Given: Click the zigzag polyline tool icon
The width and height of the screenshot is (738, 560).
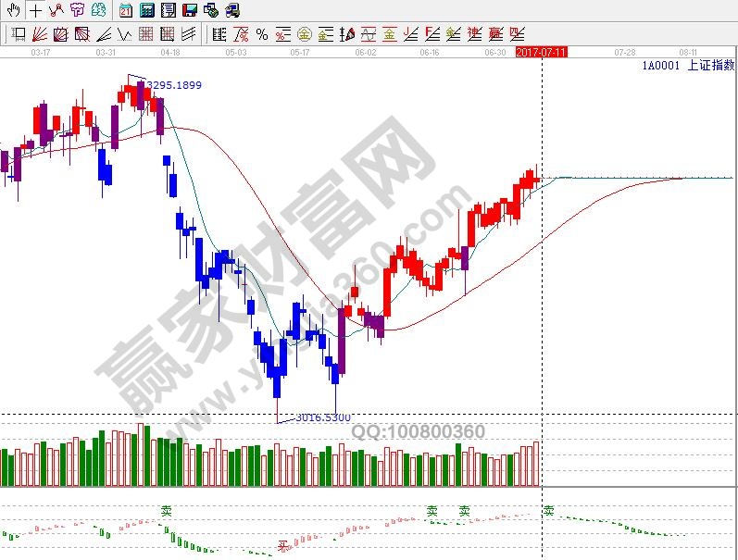Looking at the screenshot, I should pyautogui.click(x=56, y=11).
